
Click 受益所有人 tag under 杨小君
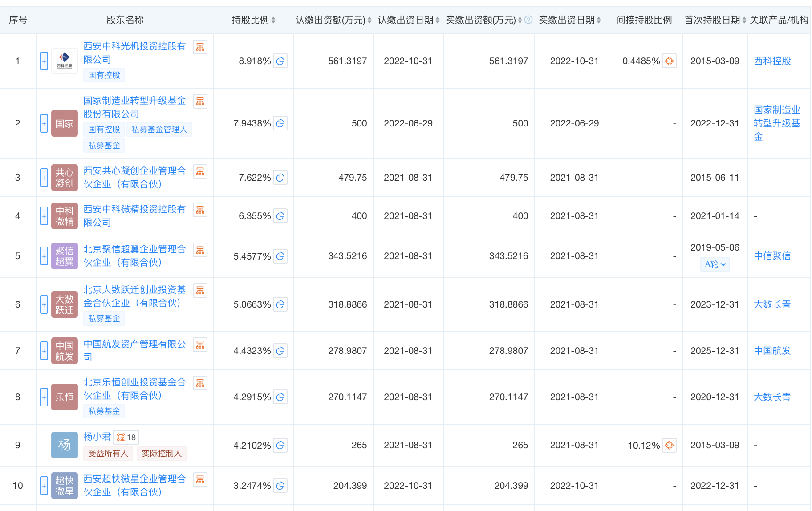(x=108, y=454)
